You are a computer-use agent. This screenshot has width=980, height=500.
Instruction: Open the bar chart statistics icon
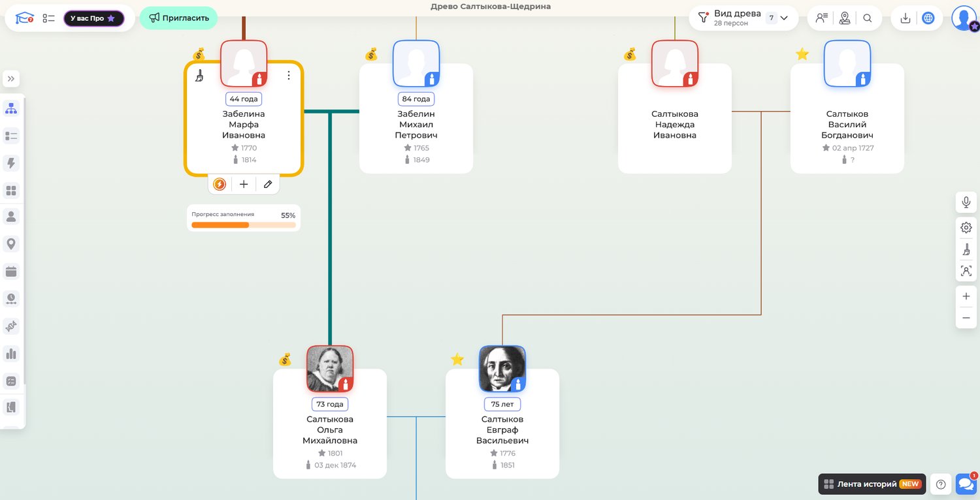[x=11, y=354]
